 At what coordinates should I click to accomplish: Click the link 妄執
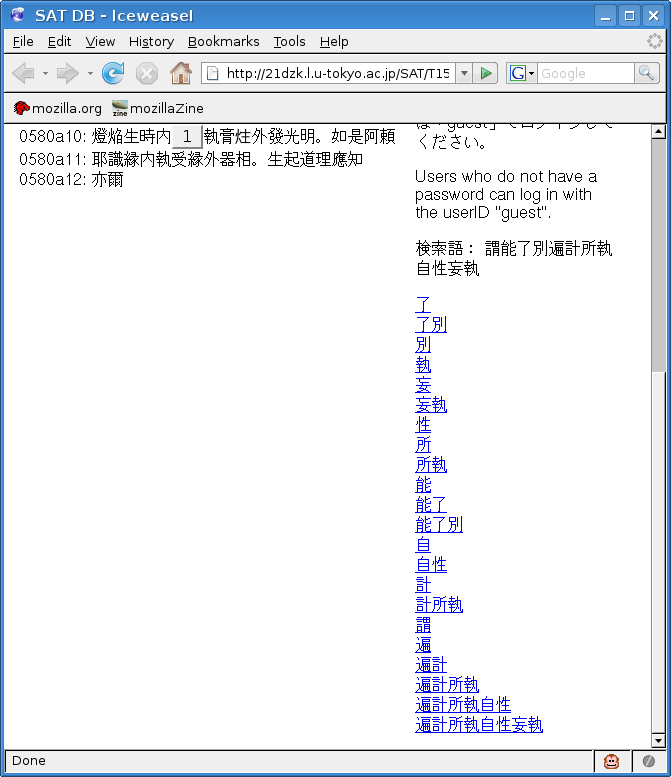point(431,404)
